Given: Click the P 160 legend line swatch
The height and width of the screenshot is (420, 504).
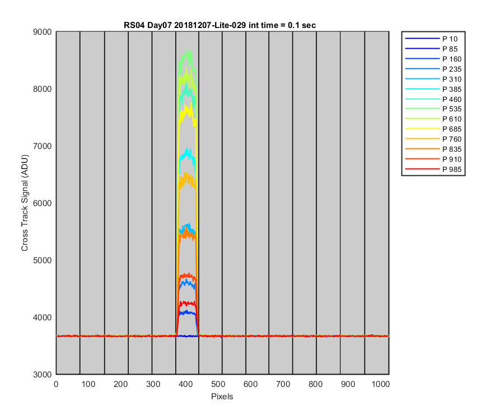Looking at the screenshot, I should (x=422, y=59).
